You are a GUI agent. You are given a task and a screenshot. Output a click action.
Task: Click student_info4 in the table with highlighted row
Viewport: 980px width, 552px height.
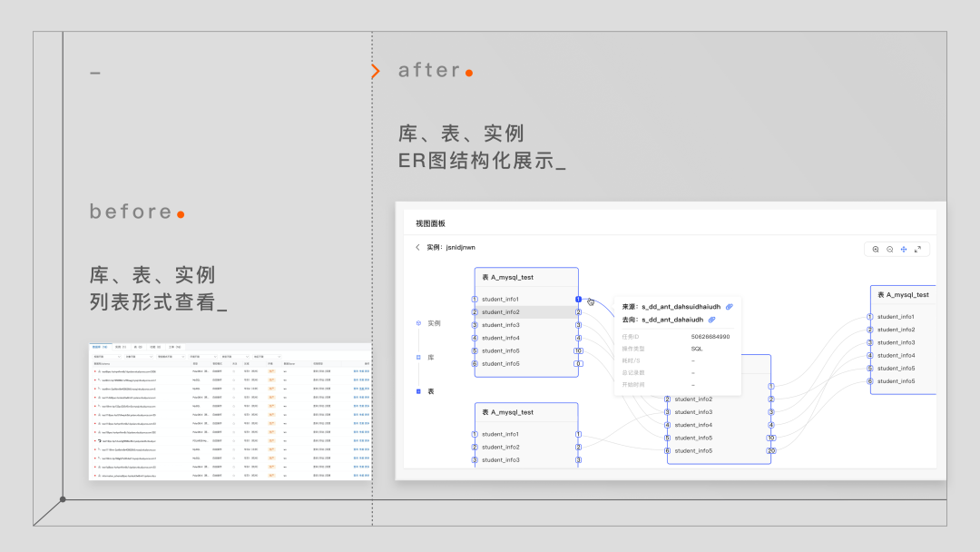(x=500, y=339)
